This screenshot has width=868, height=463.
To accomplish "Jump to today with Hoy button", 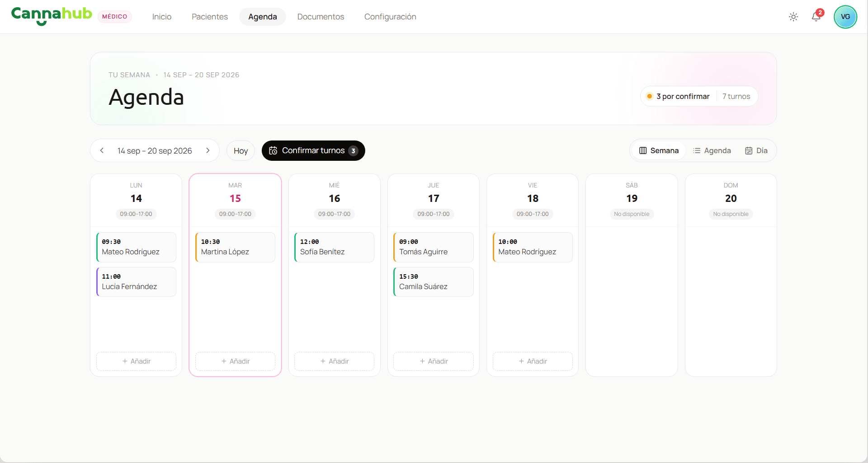I will [241, 150].
